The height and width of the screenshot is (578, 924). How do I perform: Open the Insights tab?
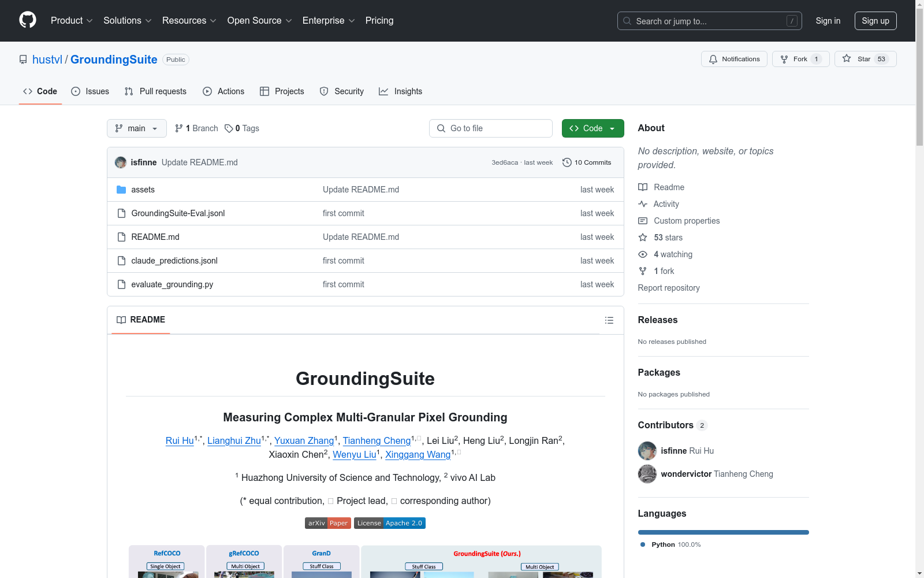(x=401, y=91)
